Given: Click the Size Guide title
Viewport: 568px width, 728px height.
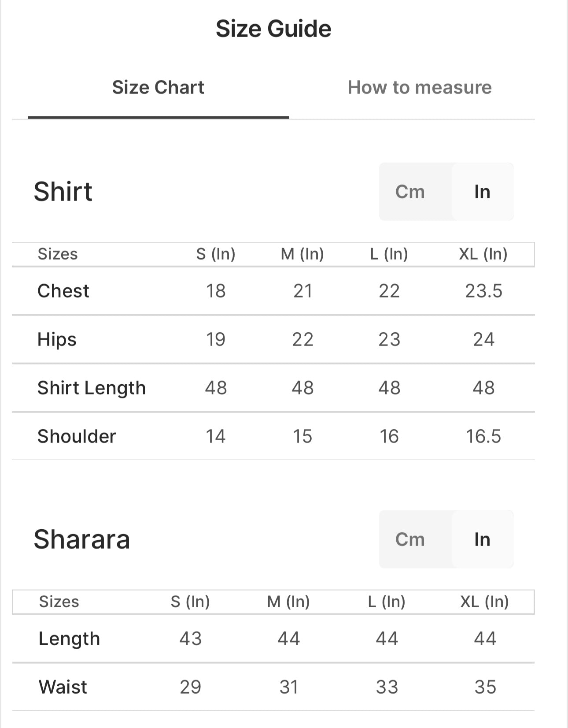Looking at the screenshot, I should pos(273,29).
